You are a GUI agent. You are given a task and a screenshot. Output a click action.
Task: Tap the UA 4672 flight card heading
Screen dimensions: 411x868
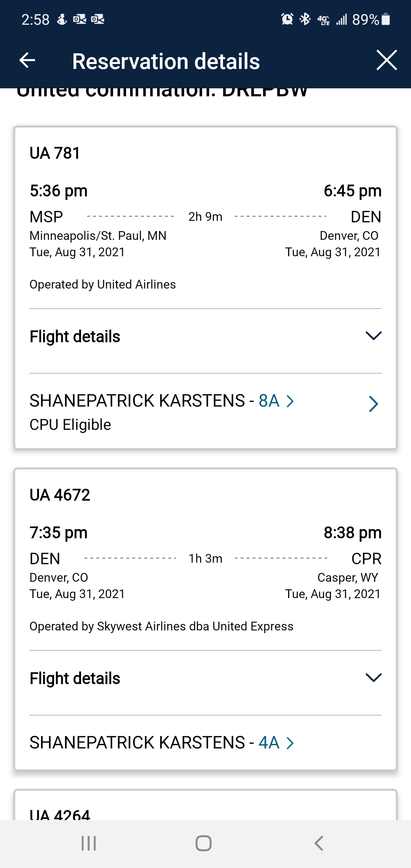60,495
